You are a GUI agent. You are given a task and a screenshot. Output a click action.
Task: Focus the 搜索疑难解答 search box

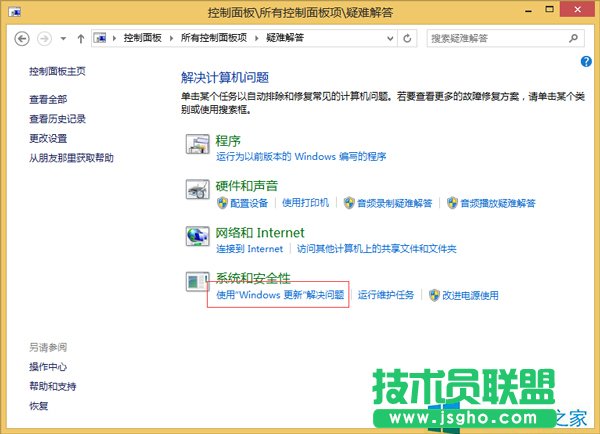click(x=505, y=38)
